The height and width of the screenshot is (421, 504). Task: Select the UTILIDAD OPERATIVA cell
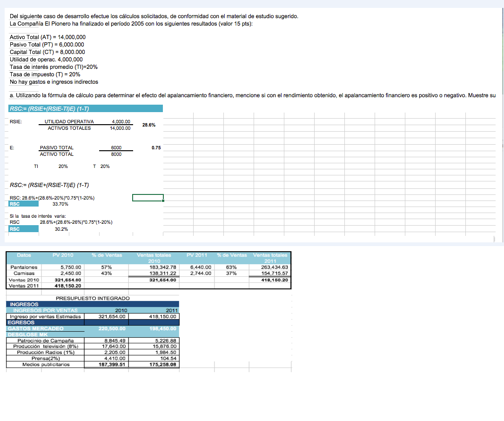tap(69, 122)
